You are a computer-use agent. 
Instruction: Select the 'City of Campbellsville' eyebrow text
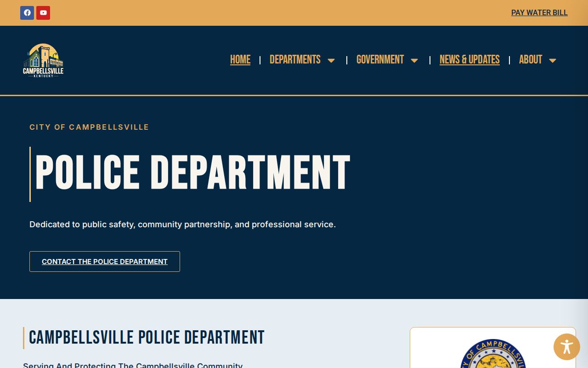pyautogui.click(x=89, y=127)
